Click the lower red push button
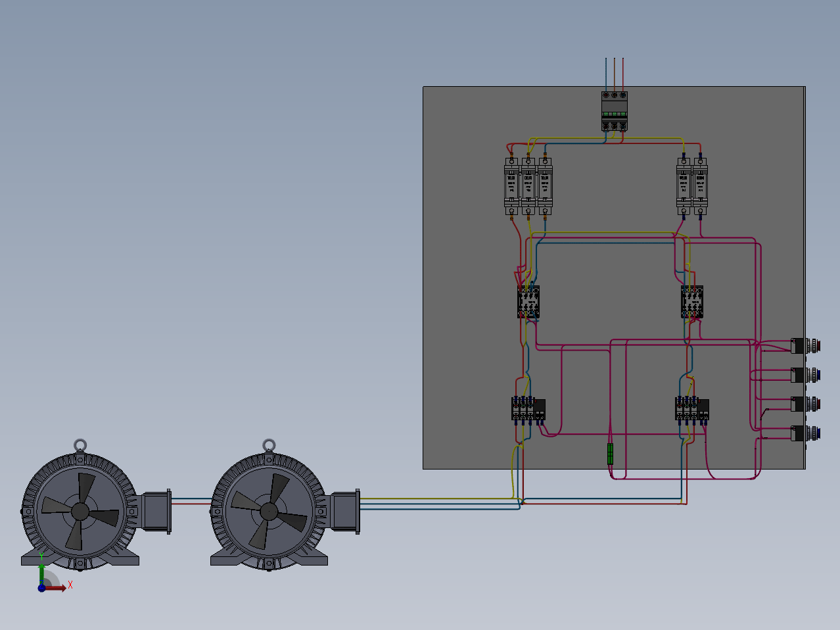This screenshot has width=840, height=630. 806,404
